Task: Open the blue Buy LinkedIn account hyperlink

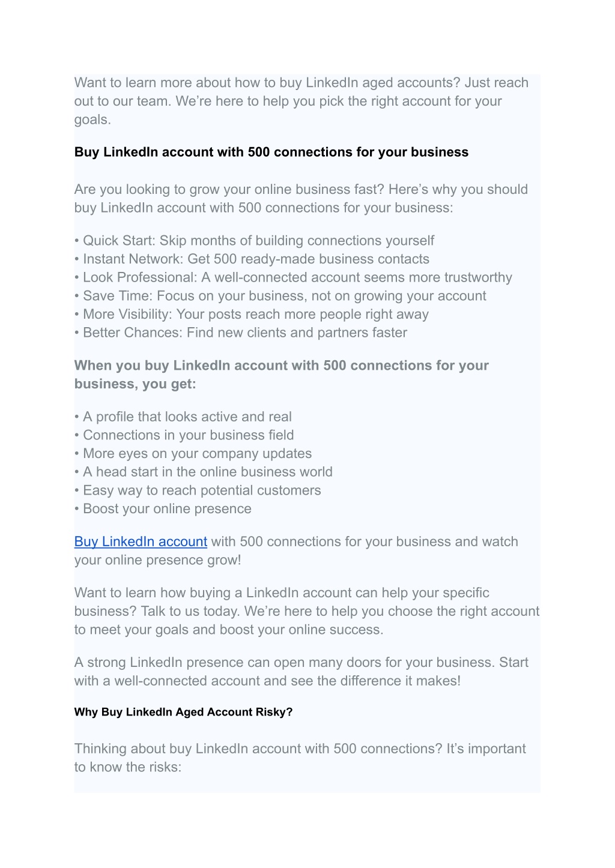Action: [x=141, y=541]
